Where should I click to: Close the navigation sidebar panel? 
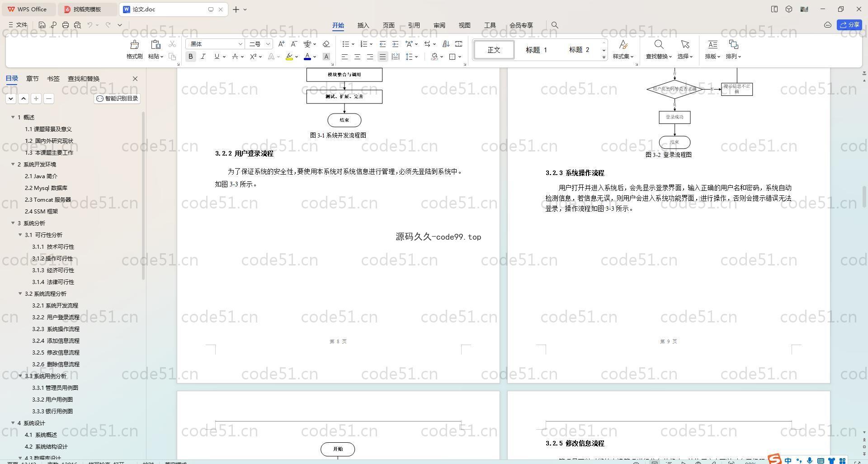[135, 79]
